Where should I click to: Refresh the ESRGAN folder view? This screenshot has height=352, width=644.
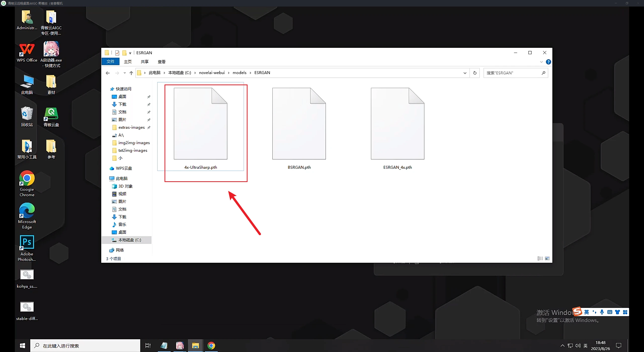point(475,73)
